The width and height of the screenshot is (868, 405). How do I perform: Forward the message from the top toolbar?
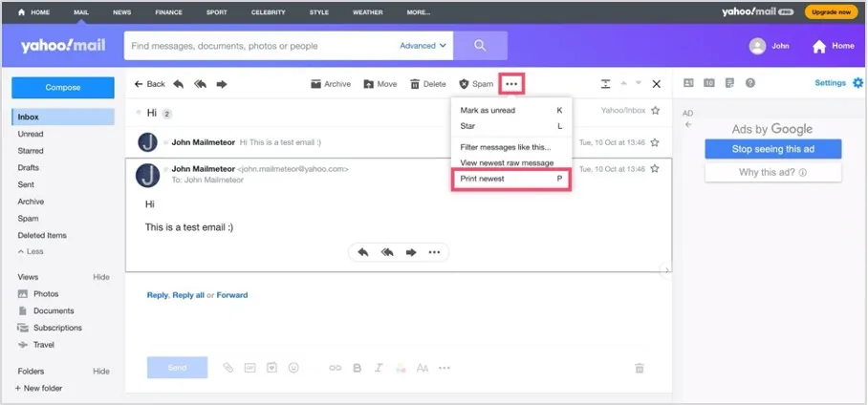click(x=222, y=84)
